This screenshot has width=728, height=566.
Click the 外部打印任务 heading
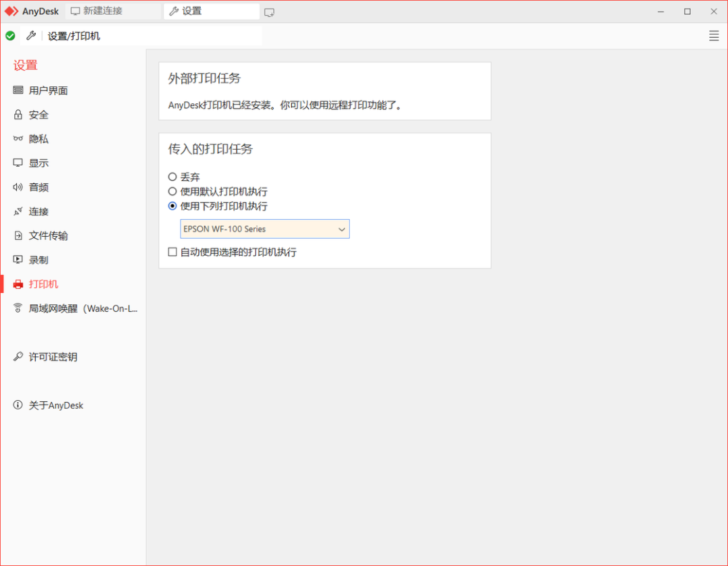click(x=204, y=78)
